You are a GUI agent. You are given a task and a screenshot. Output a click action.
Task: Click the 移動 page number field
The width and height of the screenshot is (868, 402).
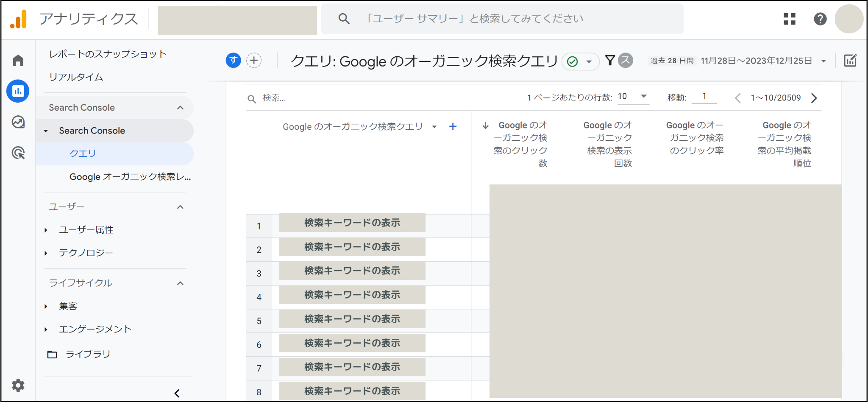(704, 97)
